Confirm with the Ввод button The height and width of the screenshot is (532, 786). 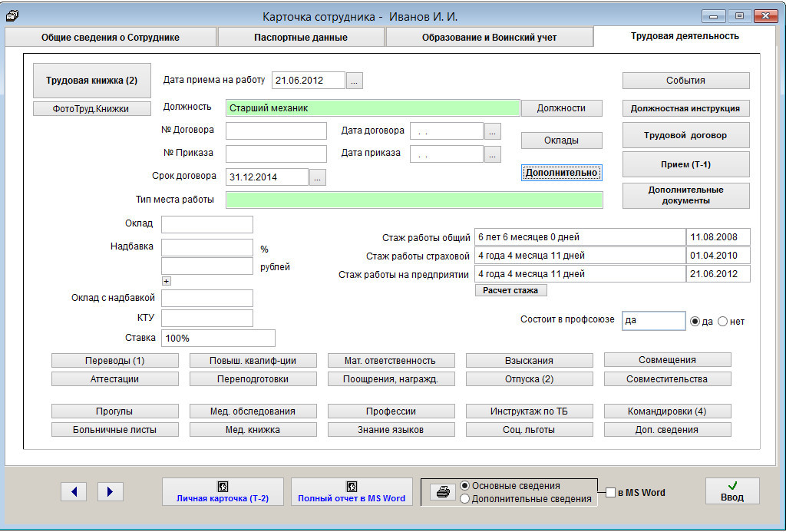pos(732,491)
